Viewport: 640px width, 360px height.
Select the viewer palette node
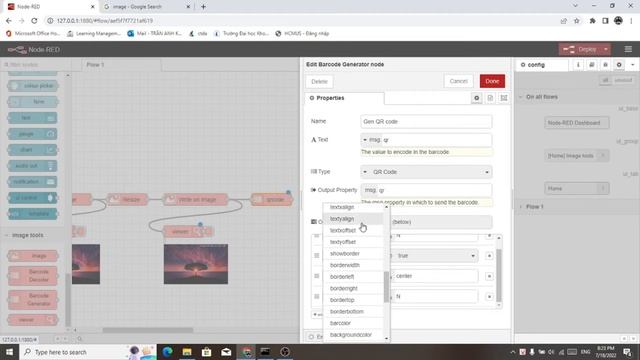tap(33, 320)
